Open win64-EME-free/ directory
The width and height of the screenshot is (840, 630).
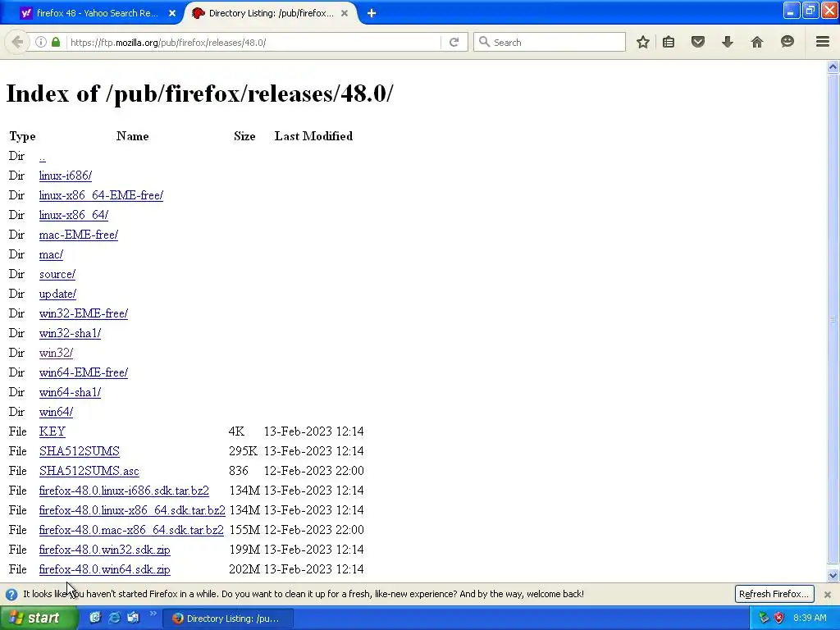(x=84, y=372)
